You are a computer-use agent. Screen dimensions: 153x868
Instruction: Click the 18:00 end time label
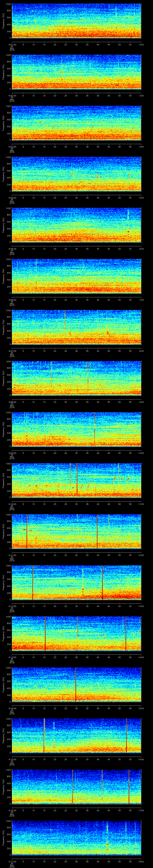(x=141, y=861)
